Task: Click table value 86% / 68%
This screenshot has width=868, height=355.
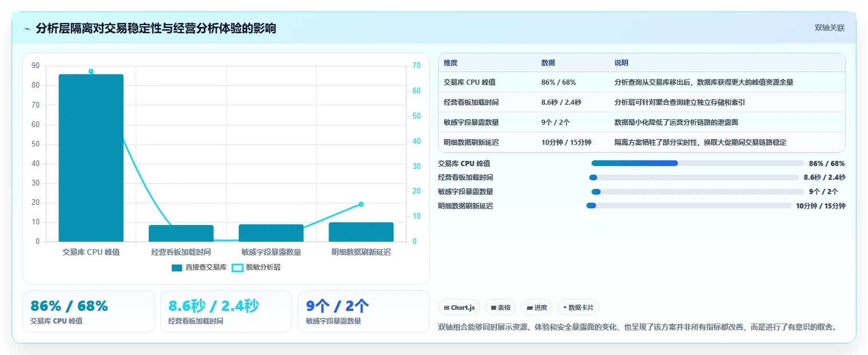Action: tap(558, 82)
